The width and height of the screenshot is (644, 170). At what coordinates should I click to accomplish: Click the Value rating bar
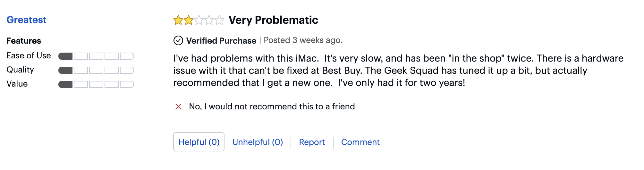96,84
